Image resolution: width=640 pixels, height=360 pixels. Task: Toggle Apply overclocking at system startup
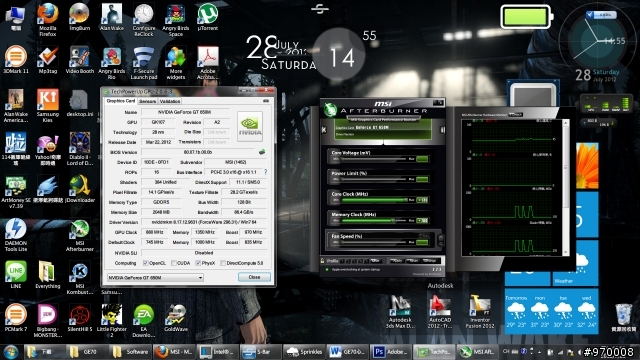[327, 269]
